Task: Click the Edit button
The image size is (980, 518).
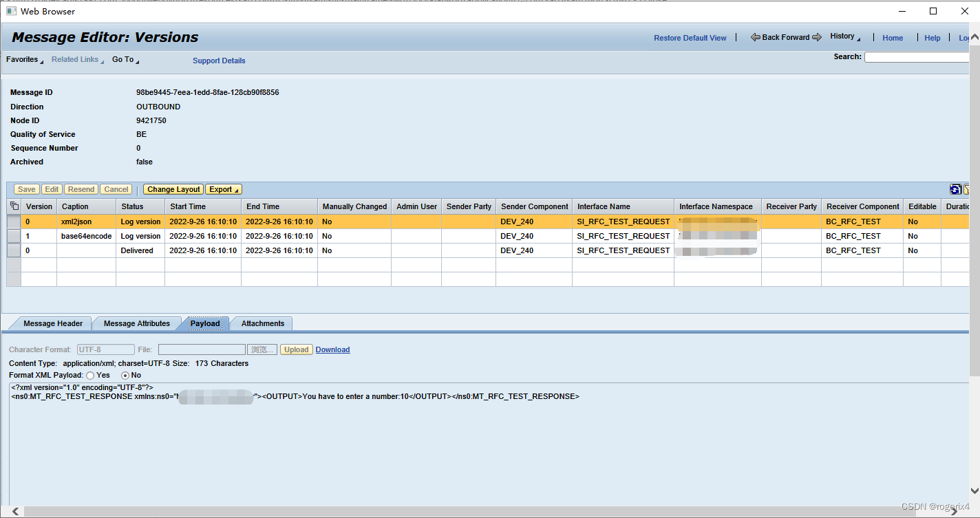Action: point(52,189)
